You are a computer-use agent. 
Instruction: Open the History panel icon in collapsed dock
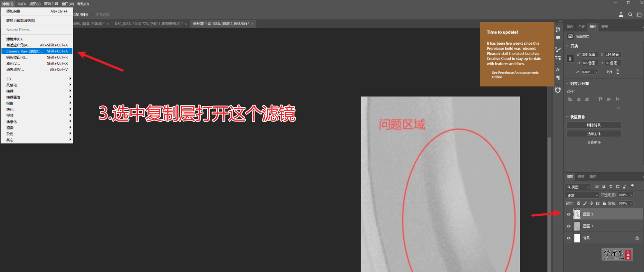click(x=558, y=30)
